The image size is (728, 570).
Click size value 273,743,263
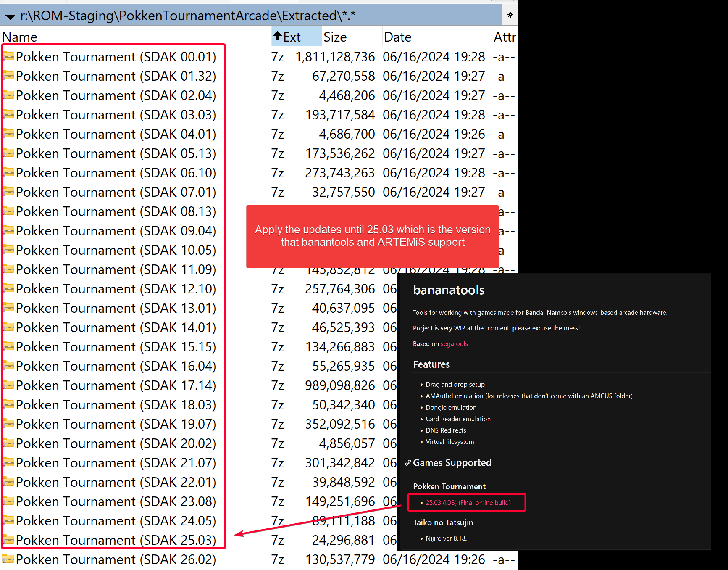[340, 173]
